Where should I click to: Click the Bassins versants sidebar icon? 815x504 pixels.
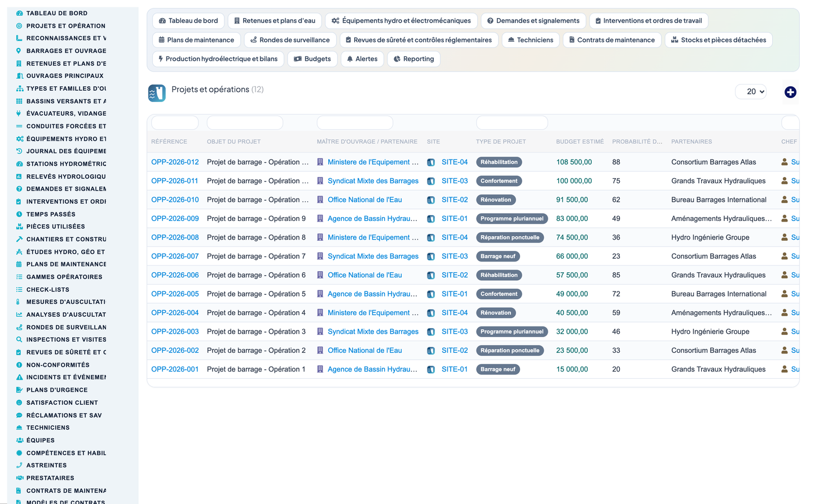point(19,101)
